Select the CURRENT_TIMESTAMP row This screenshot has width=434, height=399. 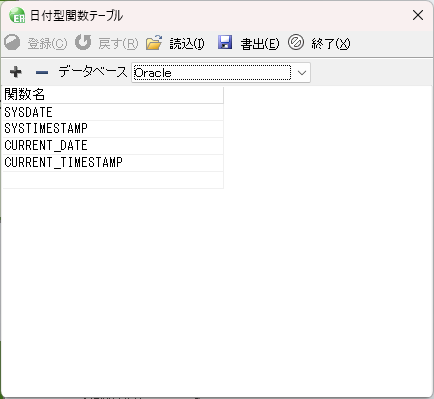click(x=113, y=163)
